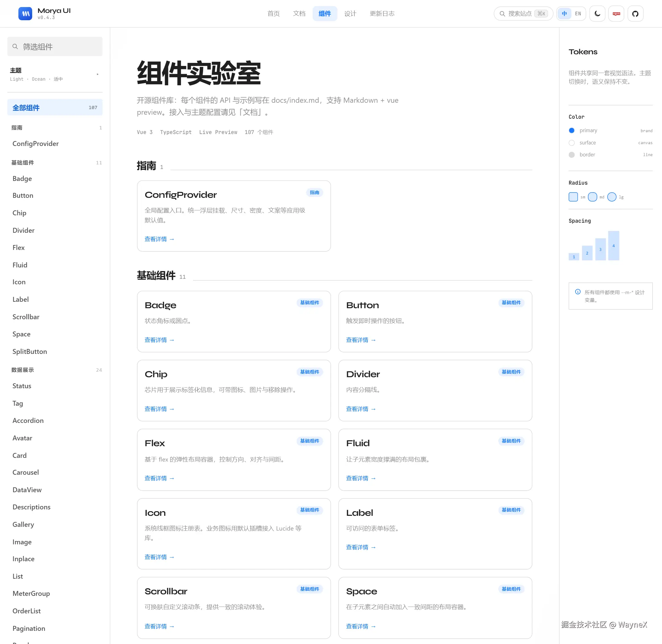Image resolution: width=662 pixels, height=644 pixels.
Task: Click the Flex card title
Action: [x=155, y=443]
